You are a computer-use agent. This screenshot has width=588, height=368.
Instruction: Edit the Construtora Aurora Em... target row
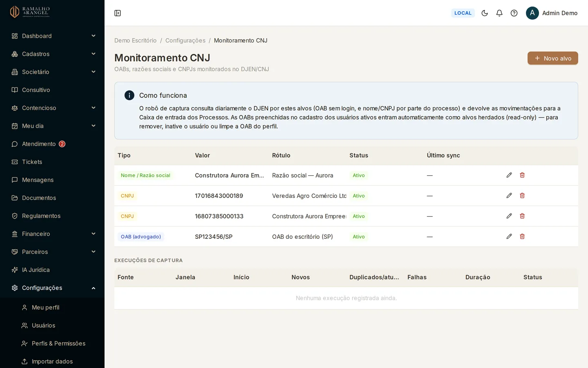click(509, 175)
